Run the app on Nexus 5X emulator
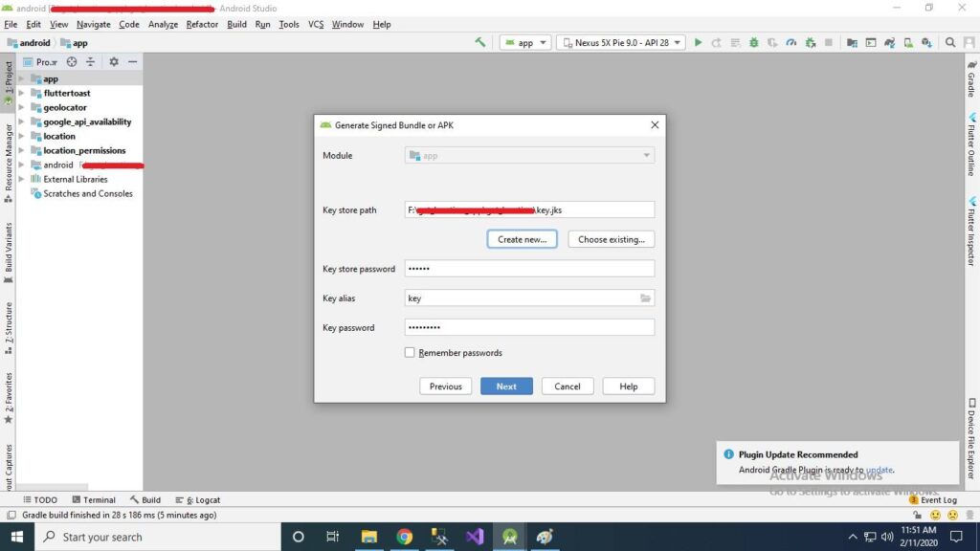This screenshot has width=980, height=551. click(699, 42)
